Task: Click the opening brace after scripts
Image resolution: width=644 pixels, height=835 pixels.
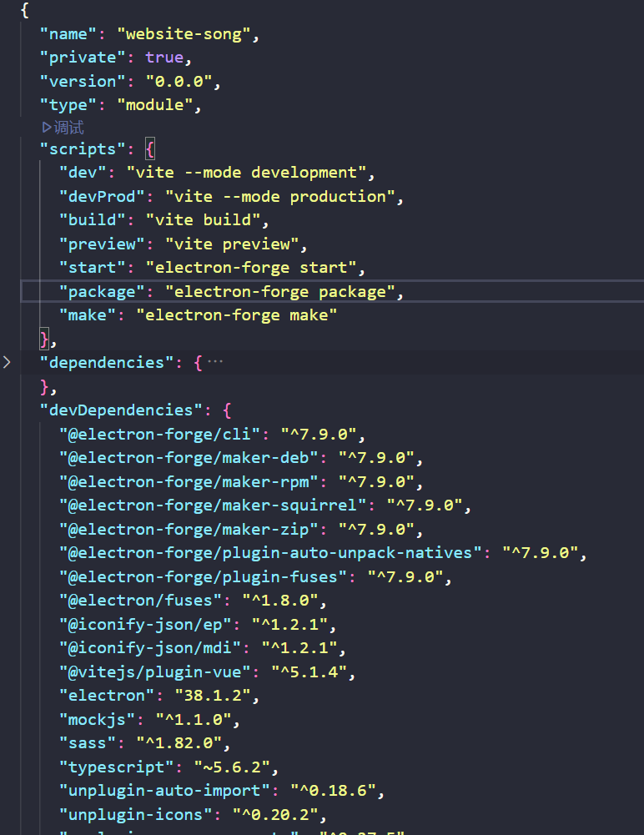Action: tap(150, 149)
